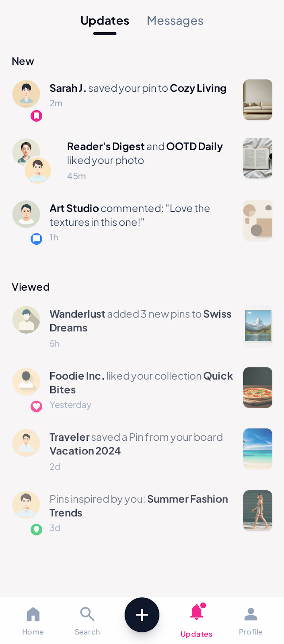Screen dimensions: 284x644
Task: Open the Cozy Living board link
Action: click(x=198, y=88)
